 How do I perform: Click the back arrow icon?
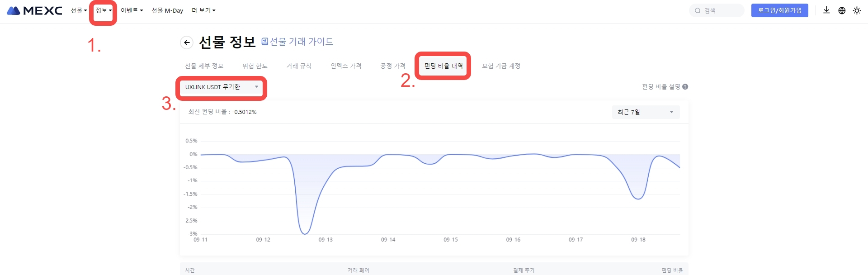pyautogui.click(x=186, y=43)
